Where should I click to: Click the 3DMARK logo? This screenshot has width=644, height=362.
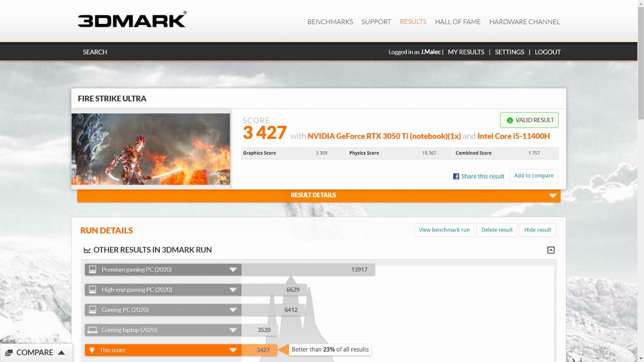pos(132,20)
